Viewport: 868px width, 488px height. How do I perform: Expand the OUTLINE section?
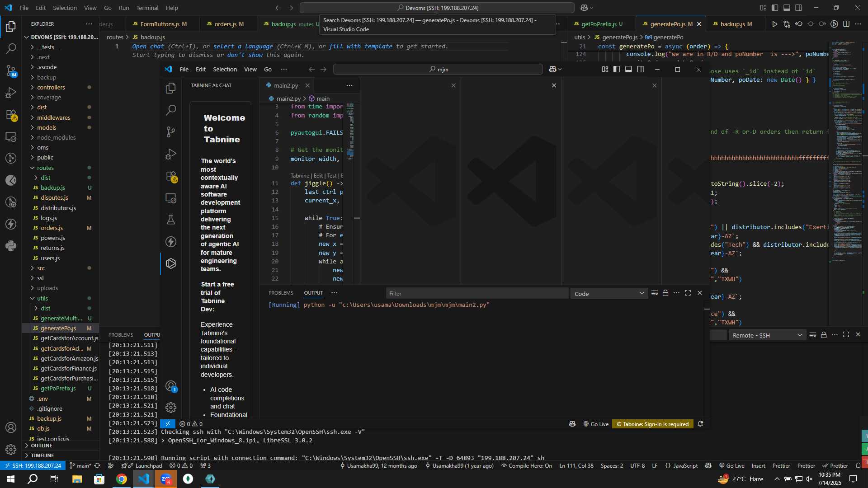pyautogui.click(x=61, y=446)
